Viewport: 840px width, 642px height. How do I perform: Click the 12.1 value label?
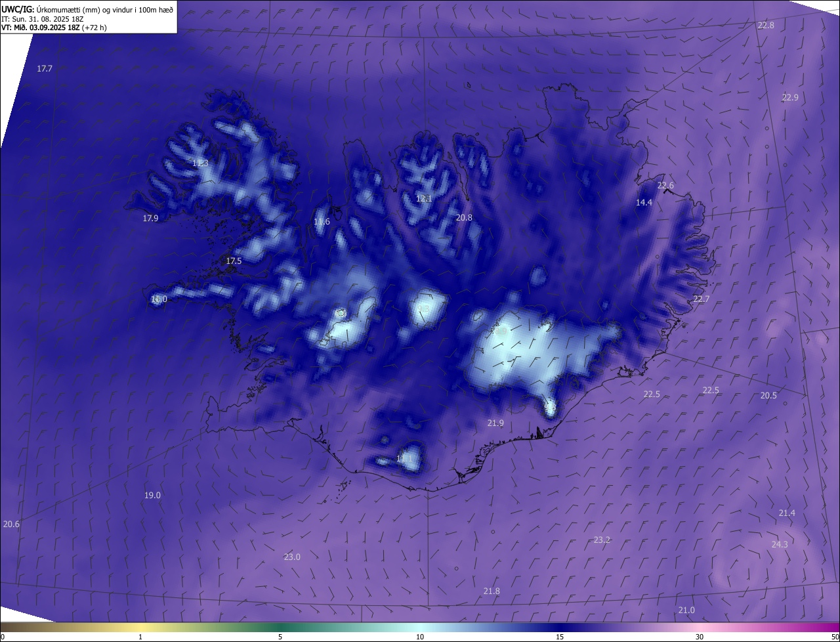[424, 198]
